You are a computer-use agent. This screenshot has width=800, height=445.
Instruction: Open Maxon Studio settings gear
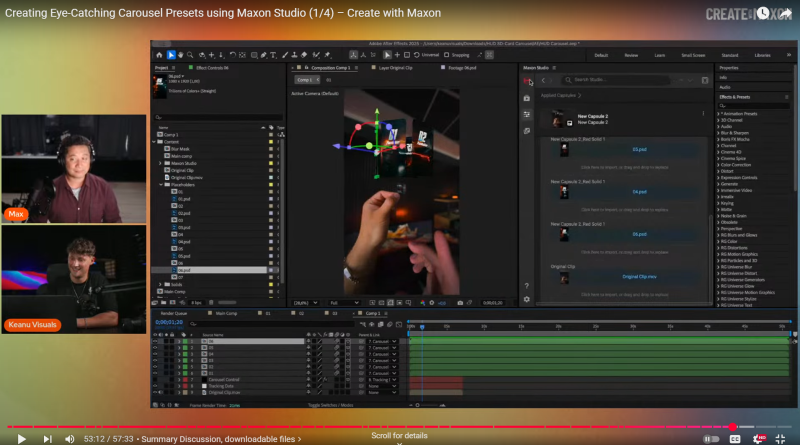click(527, 300)
